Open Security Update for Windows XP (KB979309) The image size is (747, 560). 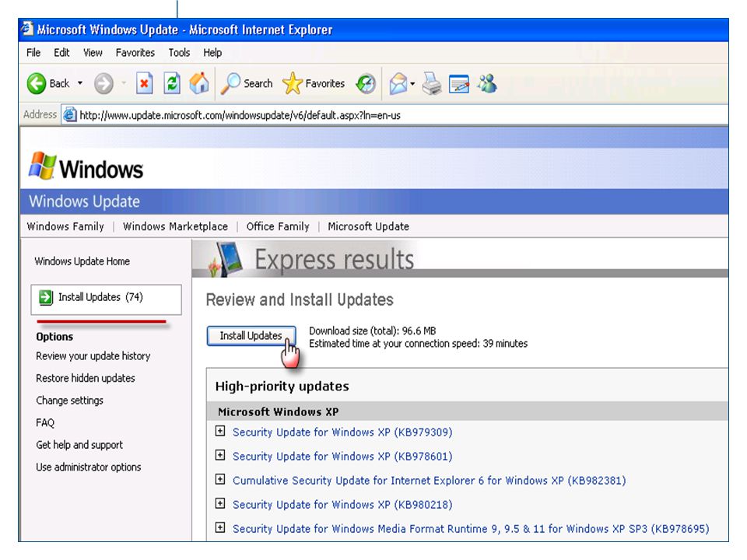click(342, 432)
